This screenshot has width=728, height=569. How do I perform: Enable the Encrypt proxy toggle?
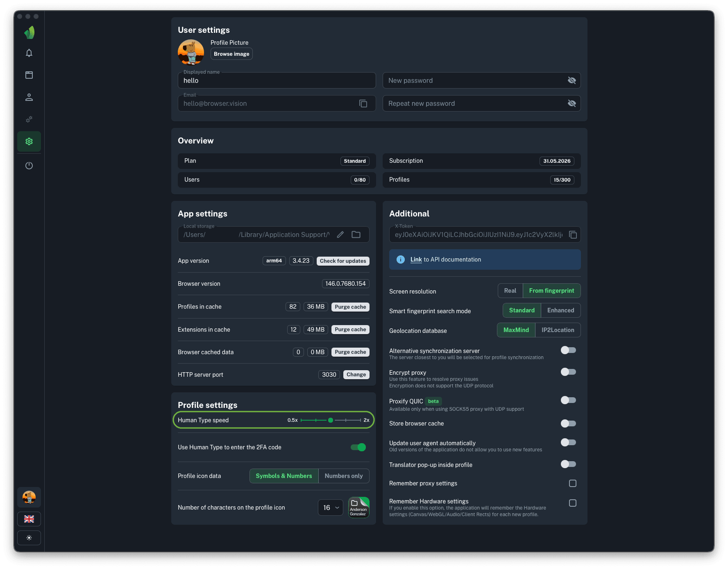pyautogui.click(x=568, y=372)
